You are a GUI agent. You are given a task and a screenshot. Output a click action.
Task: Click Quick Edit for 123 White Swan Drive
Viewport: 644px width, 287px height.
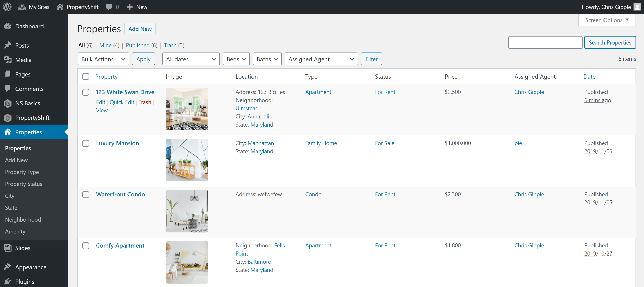click(122, 102)
